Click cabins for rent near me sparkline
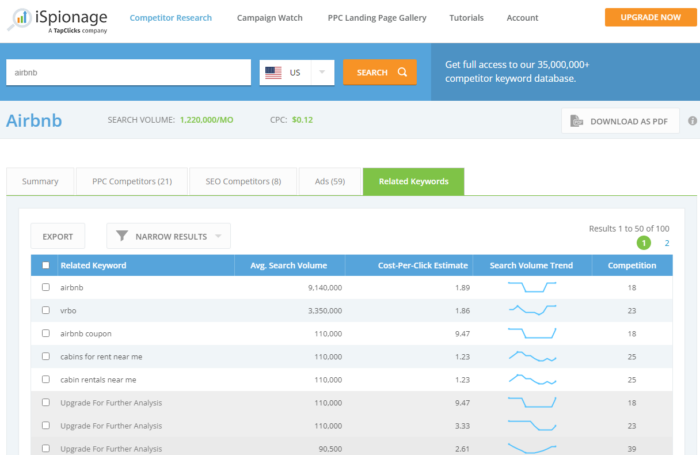The image size is (700, 455). click(x=532, y=356)
